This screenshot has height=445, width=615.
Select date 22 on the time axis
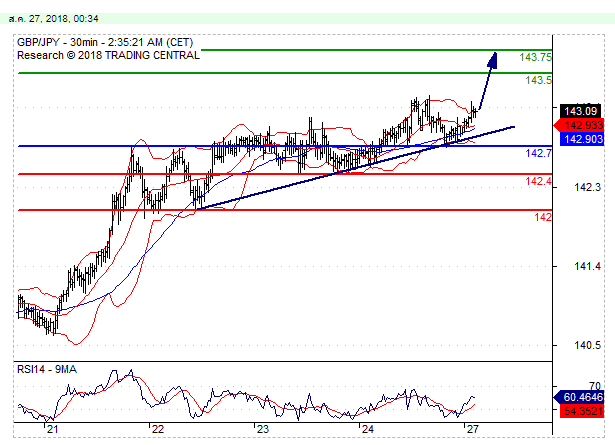click(157, 429)
